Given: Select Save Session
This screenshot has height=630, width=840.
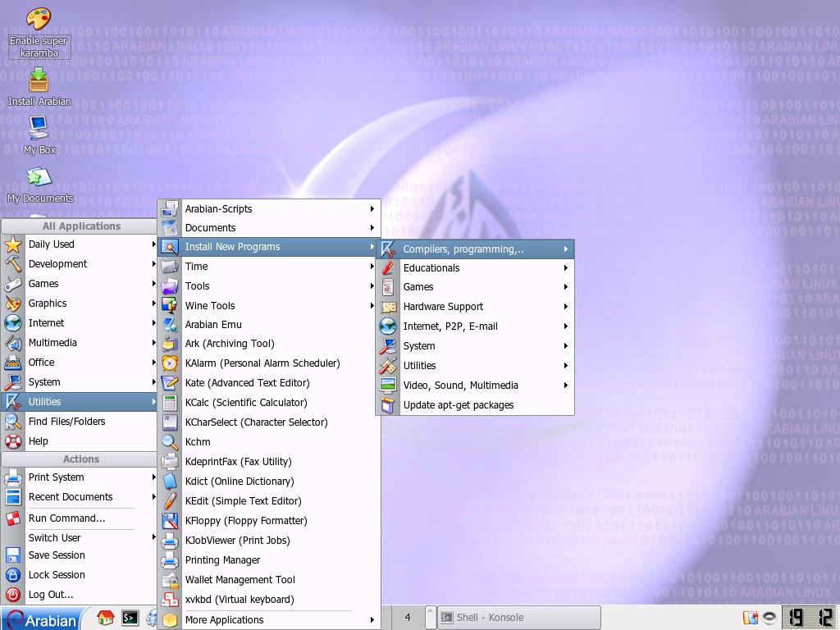Looking at the screenshot, I should 80,555.
